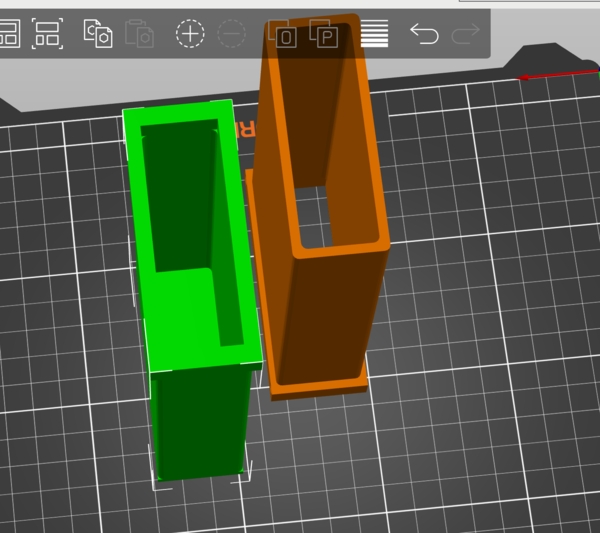The image size is (600, 533).
Task: Click the greyed-out Paste toolbar icon
Action: [140, 34]
